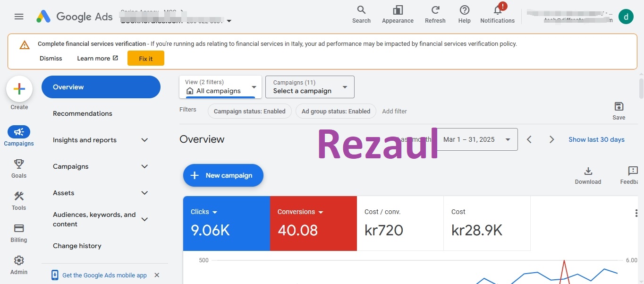Click Get the Google Ads mobile app
The height and width of the screenshot is (284, 644).
coord(104,275)
